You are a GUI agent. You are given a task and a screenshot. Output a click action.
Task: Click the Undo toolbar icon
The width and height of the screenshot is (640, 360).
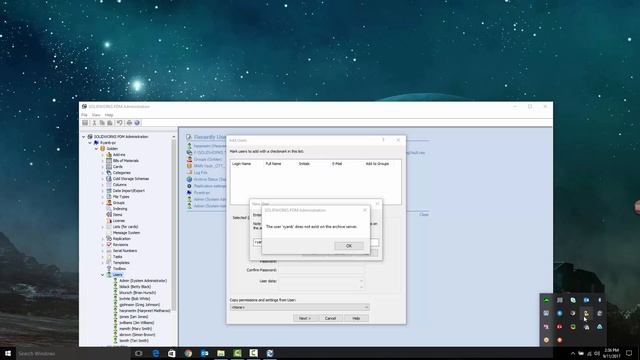119,123
